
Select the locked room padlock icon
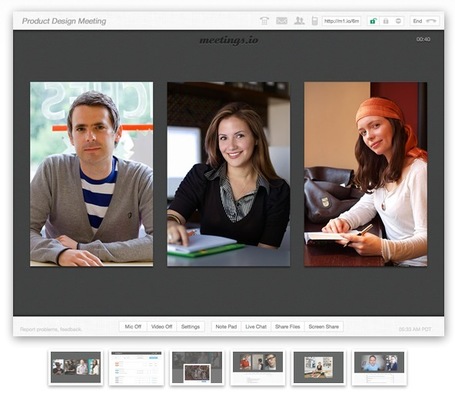[x=386, y=21]
